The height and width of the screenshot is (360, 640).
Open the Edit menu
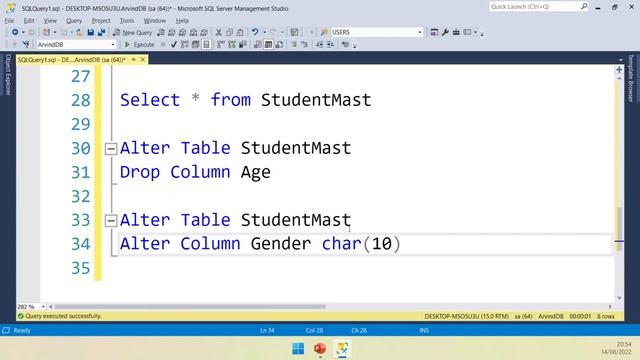29,20
